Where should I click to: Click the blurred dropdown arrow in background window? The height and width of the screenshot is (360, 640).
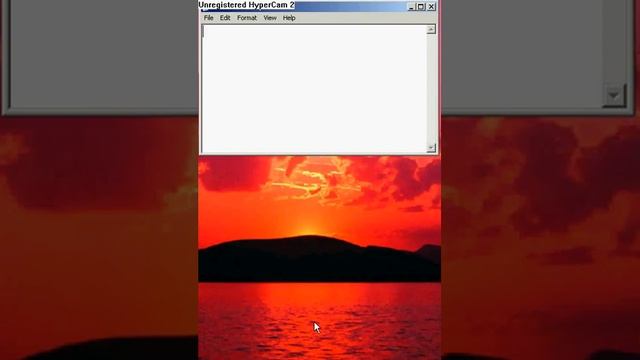click(x=614, y=96)
